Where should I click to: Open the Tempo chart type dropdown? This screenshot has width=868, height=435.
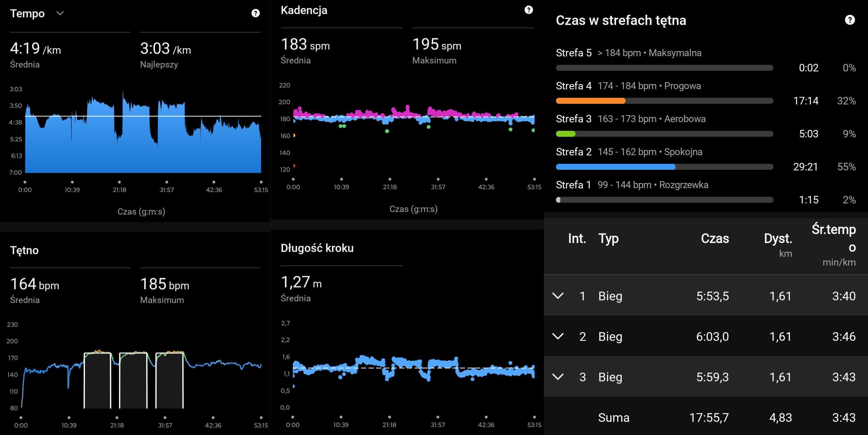60,13
